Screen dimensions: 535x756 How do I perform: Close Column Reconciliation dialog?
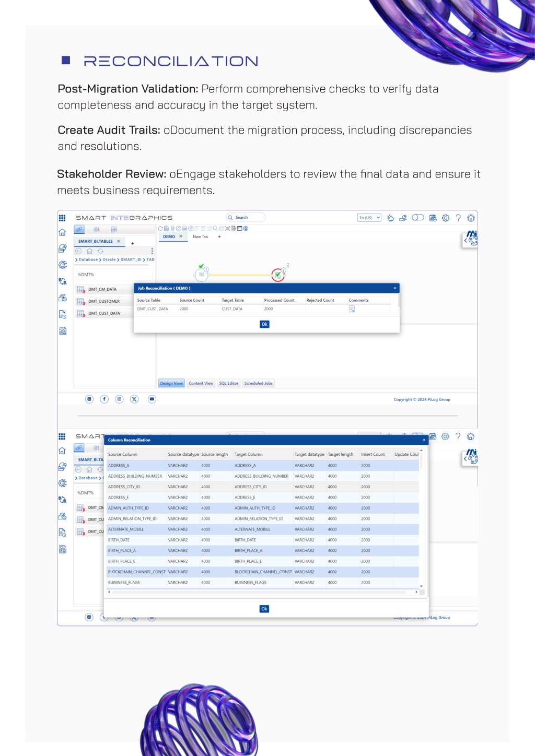coord(424,440)
